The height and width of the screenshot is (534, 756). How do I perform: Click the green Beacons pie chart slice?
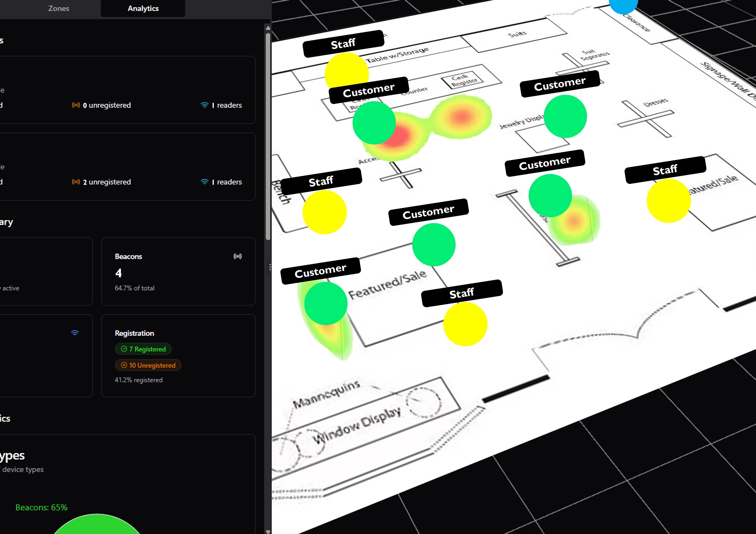point(97,525)
